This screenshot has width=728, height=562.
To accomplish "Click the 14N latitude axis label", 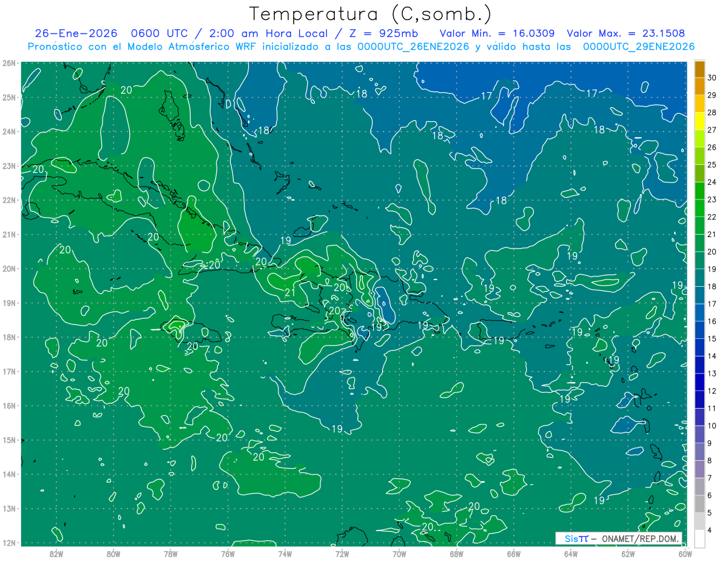I will click(x=9, y=474).
